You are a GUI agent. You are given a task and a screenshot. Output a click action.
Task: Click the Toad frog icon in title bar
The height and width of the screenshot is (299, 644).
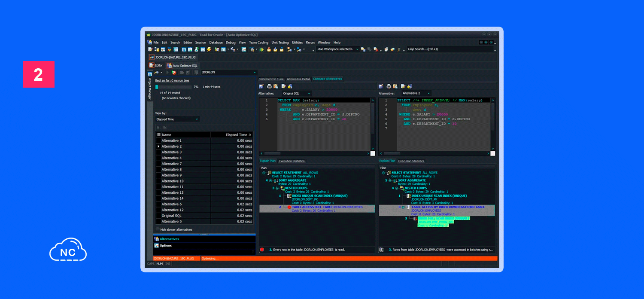coord(149,35)
